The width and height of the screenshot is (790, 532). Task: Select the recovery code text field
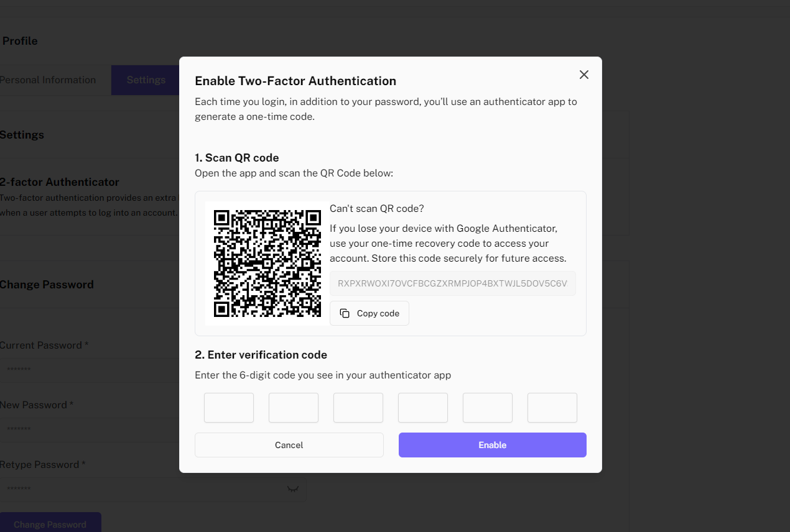(x=452, y=283)
